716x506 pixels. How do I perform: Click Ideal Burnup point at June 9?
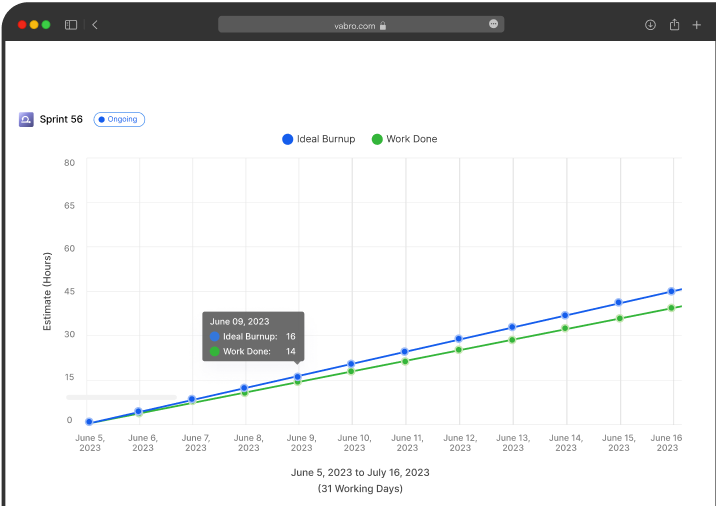pyautogui.click(x=298, y=377)
